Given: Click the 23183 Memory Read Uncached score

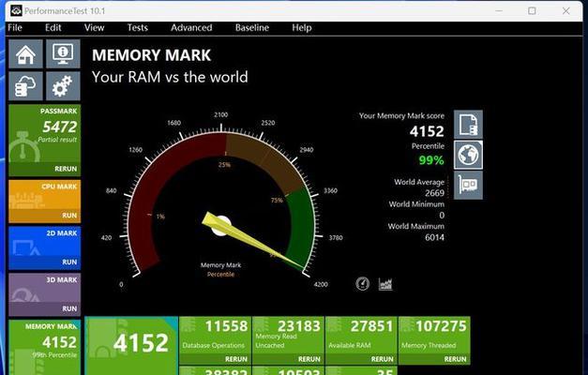Looking at the screenshot, I should coord(299,326).
